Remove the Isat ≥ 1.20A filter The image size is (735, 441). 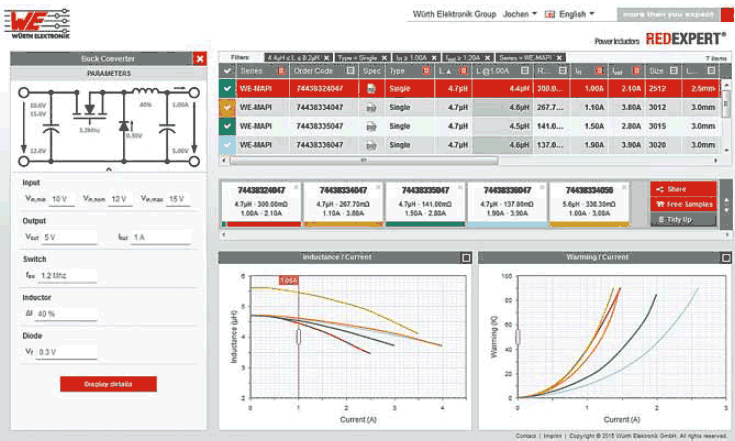[x=488, y=58]
